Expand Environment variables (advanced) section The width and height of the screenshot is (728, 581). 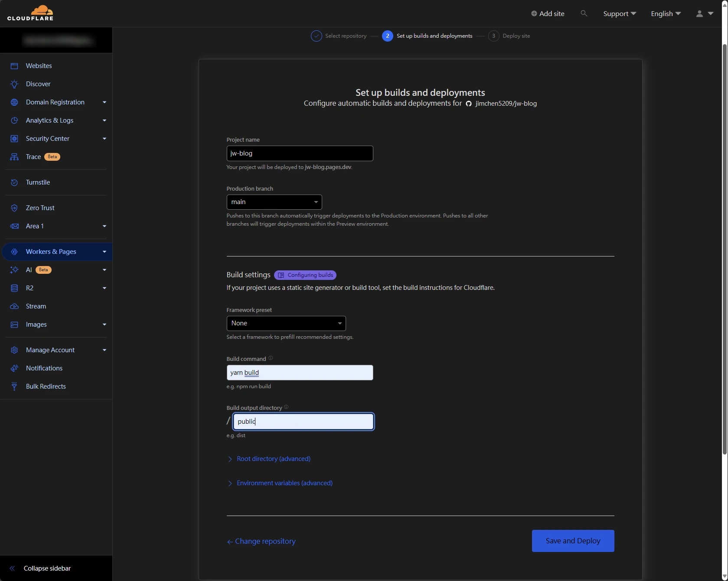[x=284, y=483]
